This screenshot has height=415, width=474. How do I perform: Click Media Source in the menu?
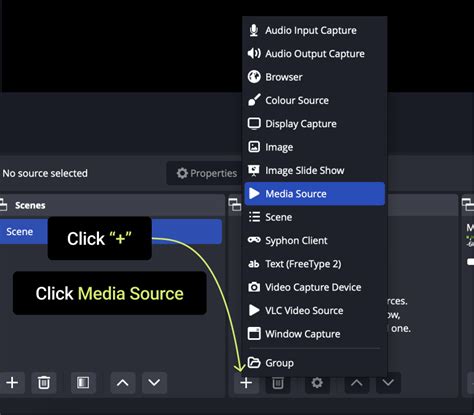coord(315,194)
